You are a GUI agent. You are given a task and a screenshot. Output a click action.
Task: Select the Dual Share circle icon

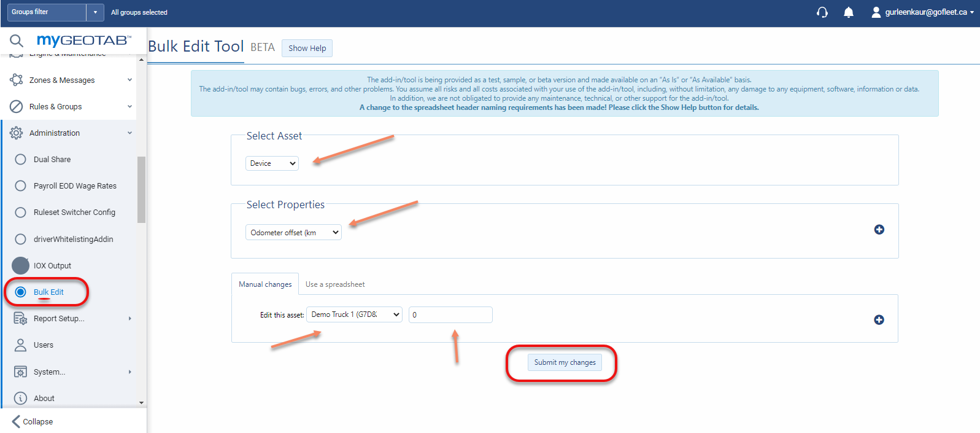point(20,159)
